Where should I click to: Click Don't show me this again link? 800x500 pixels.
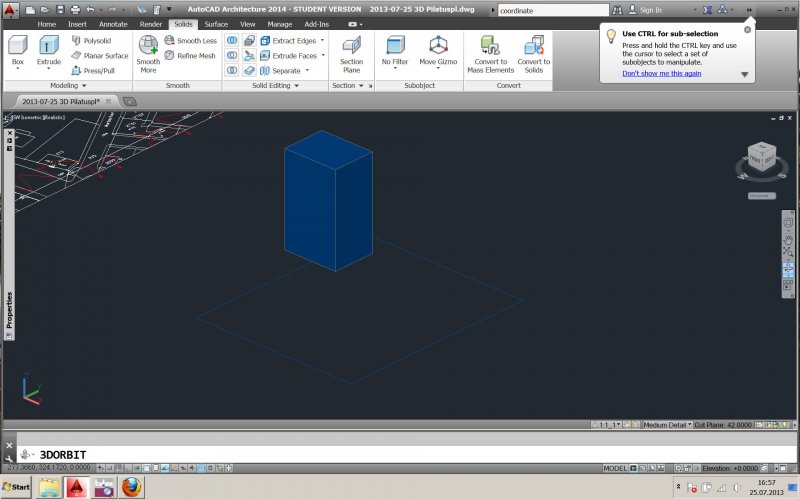(x=662, y=73)
